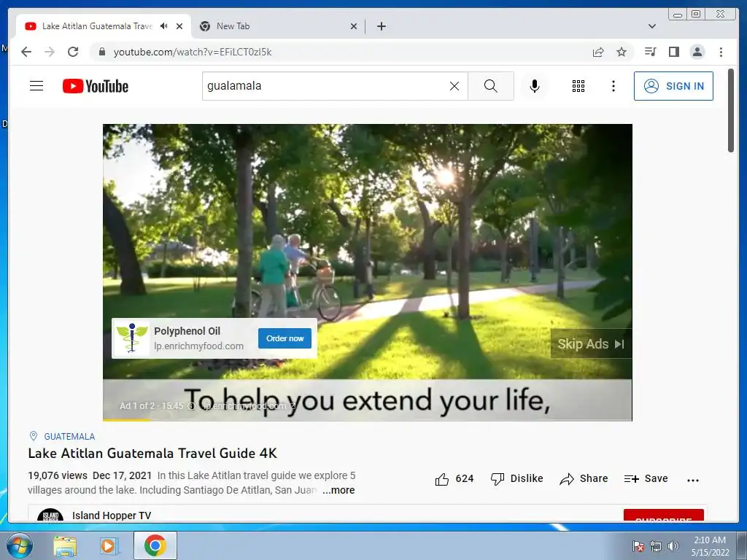Sign in with the SIGN IN button
Image resolution: width=747 pixels, height=560 pixels.
click(673, 86)
